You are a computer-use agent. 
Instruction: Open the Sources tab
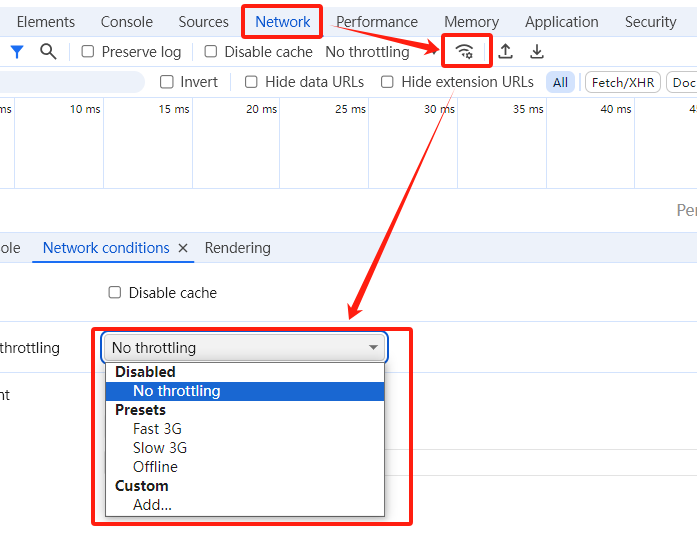click(204, 22)
